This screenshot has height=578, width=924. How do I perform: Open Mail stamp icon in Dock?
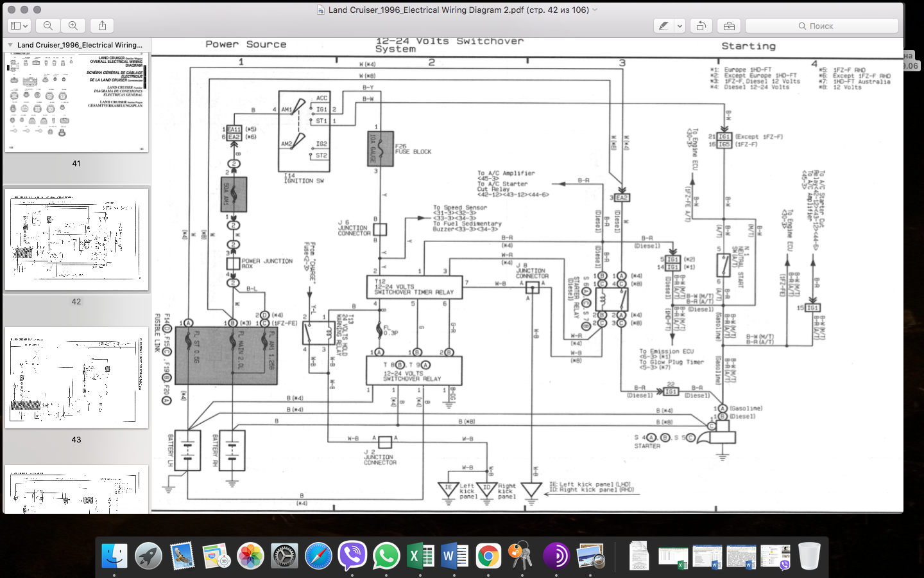[182, 556]
